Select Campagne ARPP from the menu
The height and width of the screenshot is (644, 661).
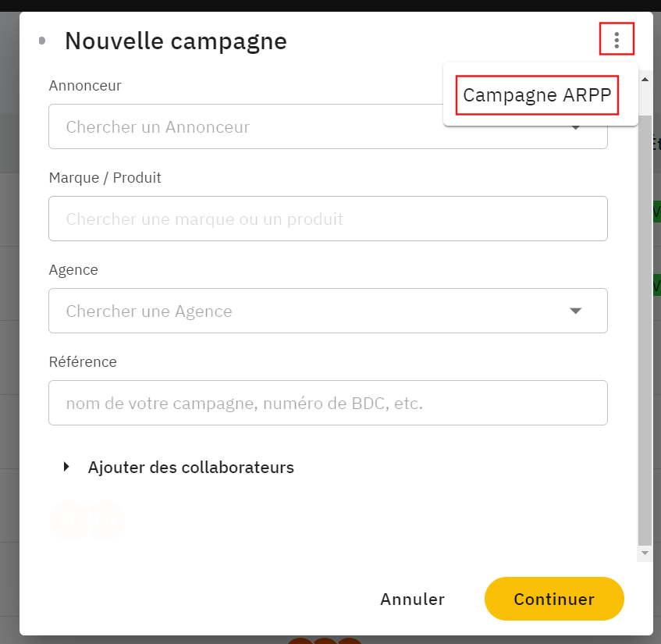click(x=537, y=95)
